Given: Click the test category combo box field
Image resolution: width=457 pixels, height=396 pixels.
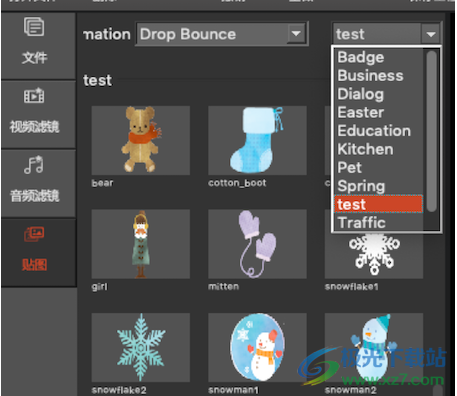Looking at the screenshot, I should point(386,34).
